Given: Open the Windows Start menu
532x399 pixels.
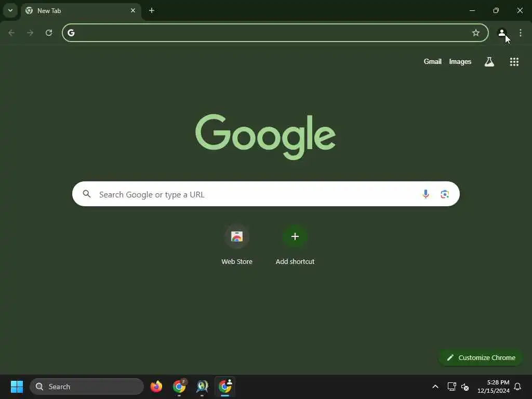Looking at the screenshot, I should pos(17,387).
